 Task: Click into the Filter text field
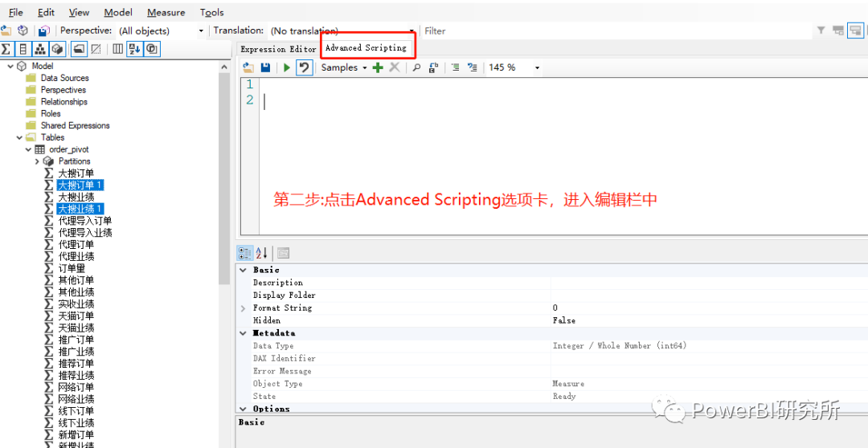point(616,31)
